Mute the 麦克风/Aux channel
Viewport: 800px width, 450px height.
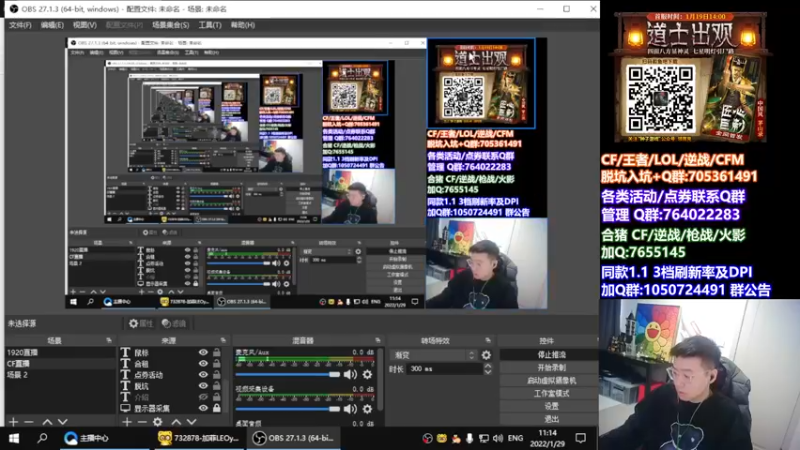[350, 374]
